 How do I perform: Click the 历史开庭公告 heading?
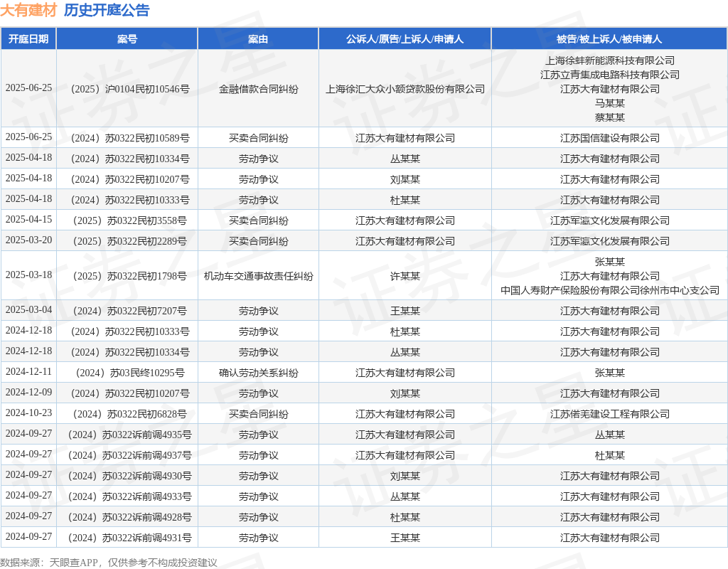point(107,10)
